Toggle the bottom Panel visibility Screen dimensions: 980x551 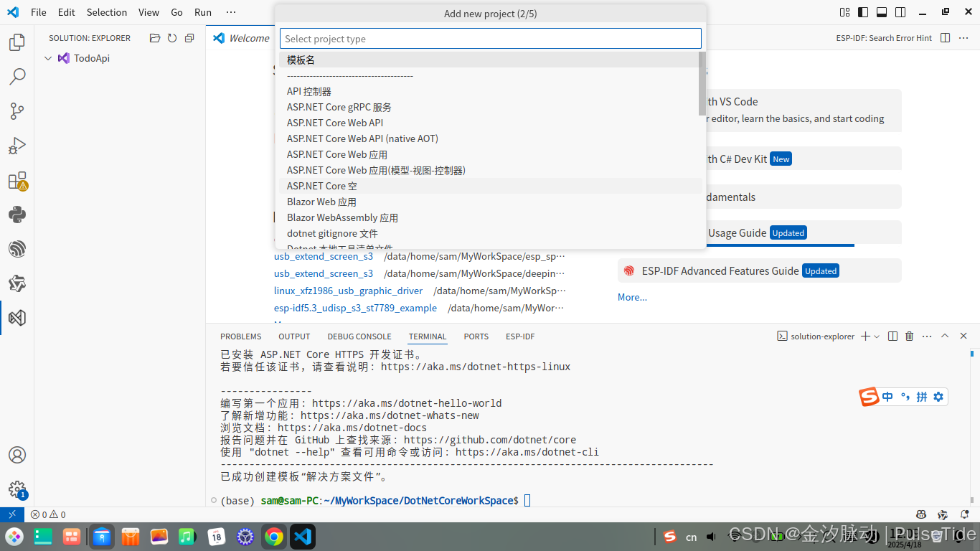[x=882, y=12]
